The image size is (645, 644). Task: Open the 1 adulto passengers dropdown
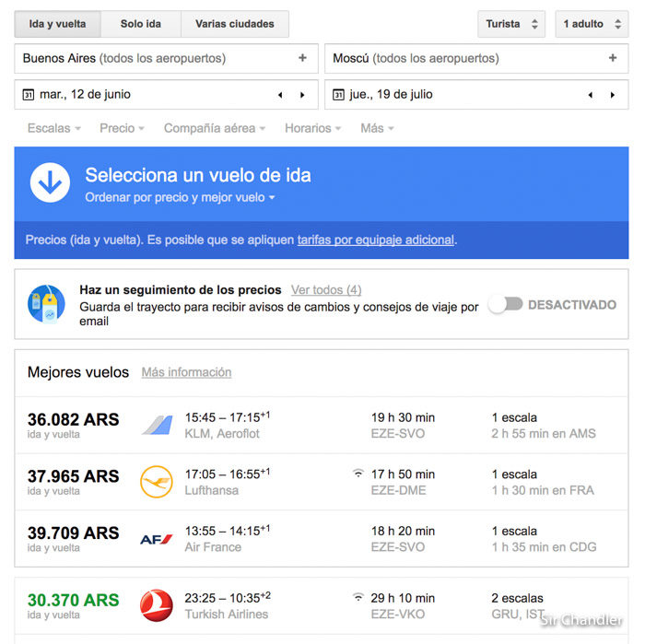[x=594, y=24]
